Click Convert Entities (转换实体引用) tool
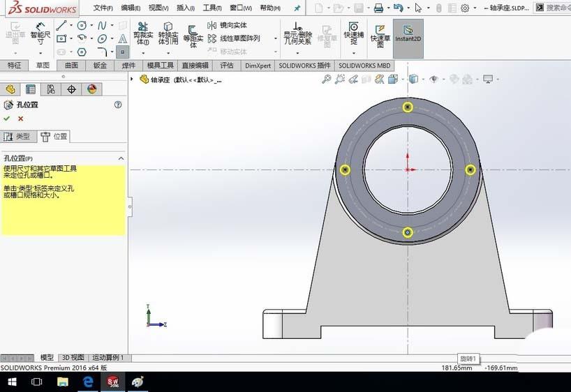Viewport: 571px width, 392px height. coord(168,33)
